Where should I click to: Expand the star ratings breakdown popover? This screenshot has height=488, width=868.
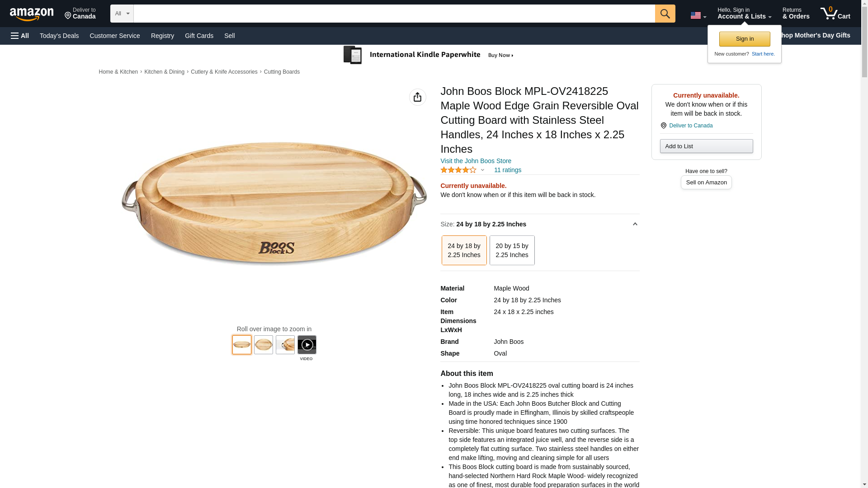482,170
